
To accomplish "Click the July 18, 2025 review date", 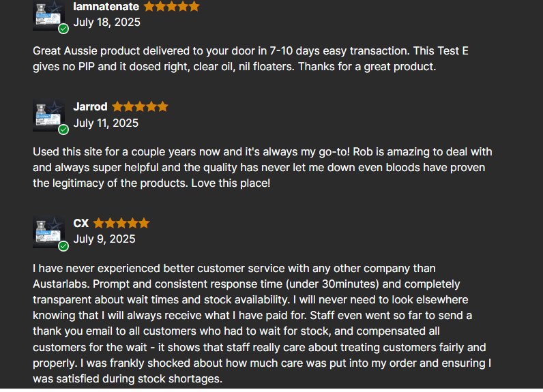I will tap(106, 22).
